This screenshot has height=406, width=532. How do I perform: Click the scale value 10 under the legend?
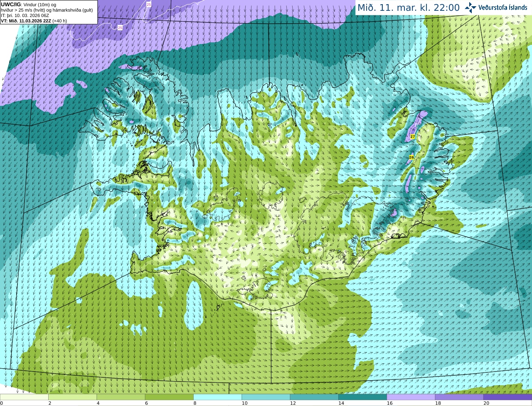[244, 403]
